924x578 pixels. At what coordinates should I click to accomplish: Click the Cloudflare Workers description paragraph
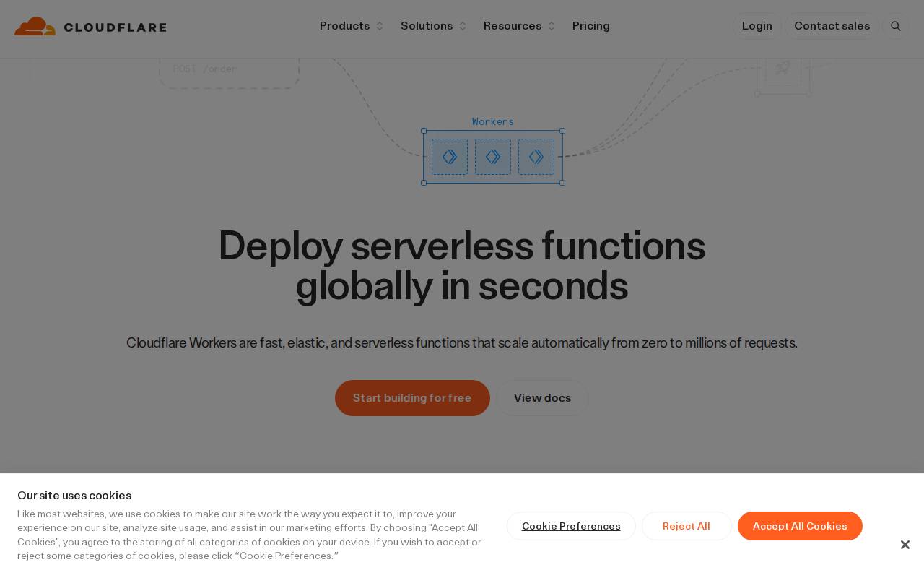462,342
